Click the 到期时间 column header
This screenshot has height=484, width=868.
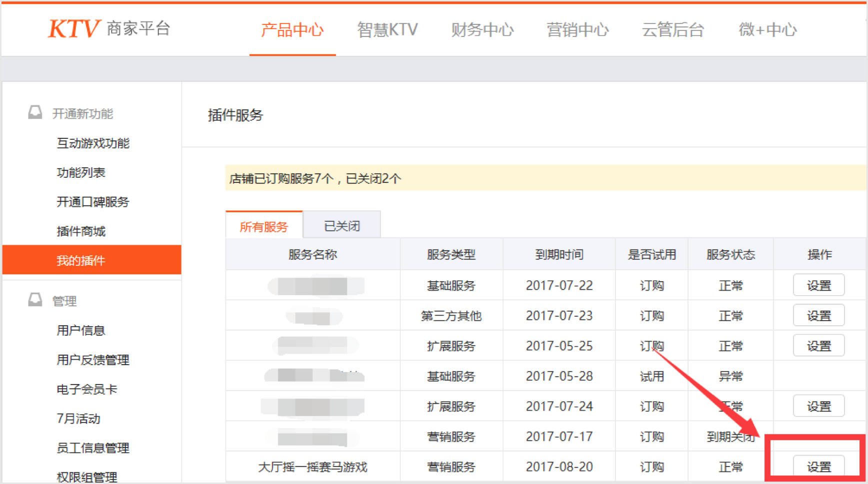[x=559, y=255]
